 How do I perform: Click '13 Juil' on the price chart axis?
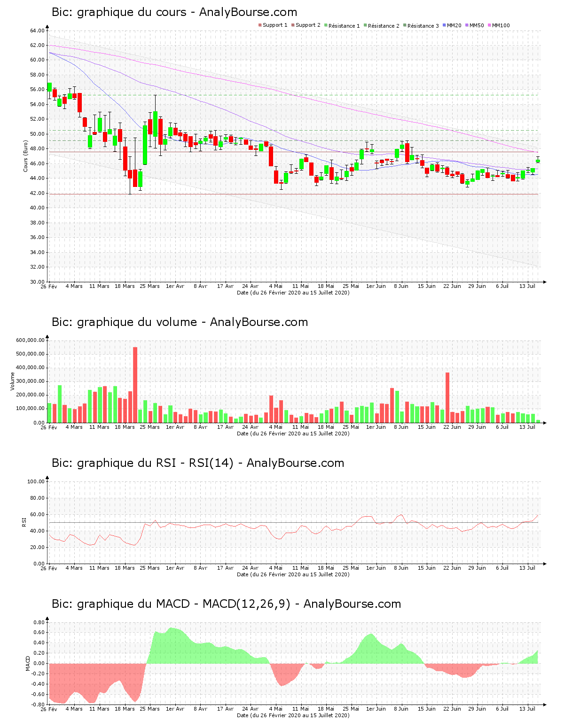point(527,286)
